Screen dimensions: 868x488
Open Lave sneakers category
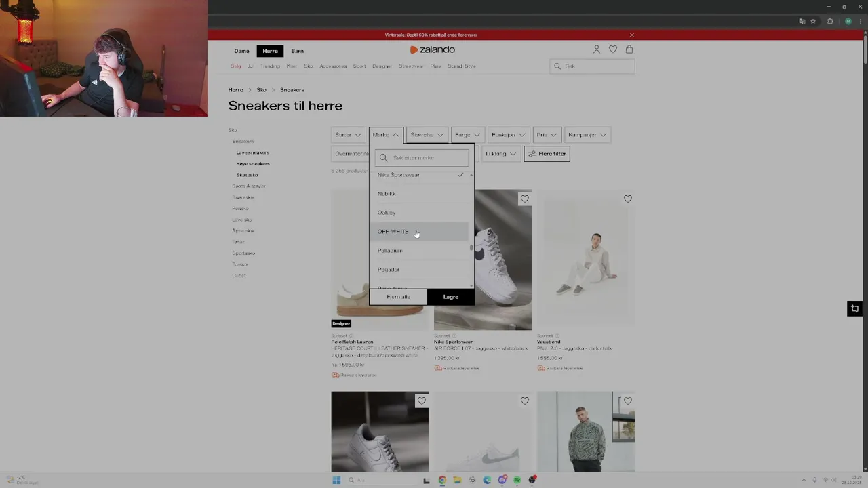tap(252, 152)
